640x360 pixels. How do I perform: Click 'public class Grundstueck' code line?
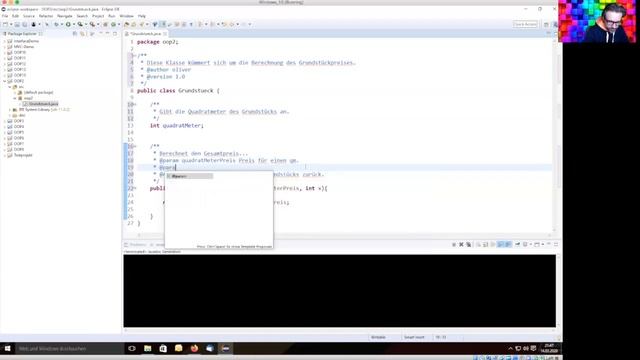click(x=178, y=91)
